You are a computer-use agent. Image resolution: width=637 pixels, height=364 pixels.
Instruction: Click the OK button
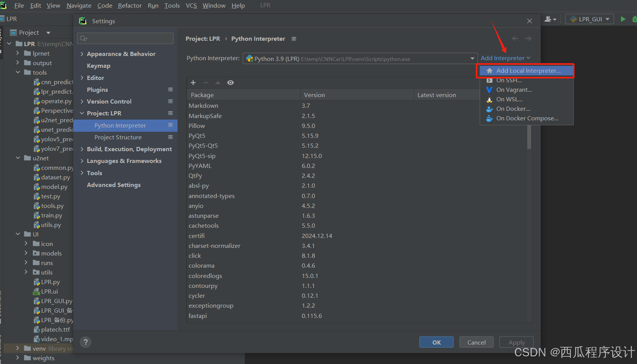[x=437, y=342]
